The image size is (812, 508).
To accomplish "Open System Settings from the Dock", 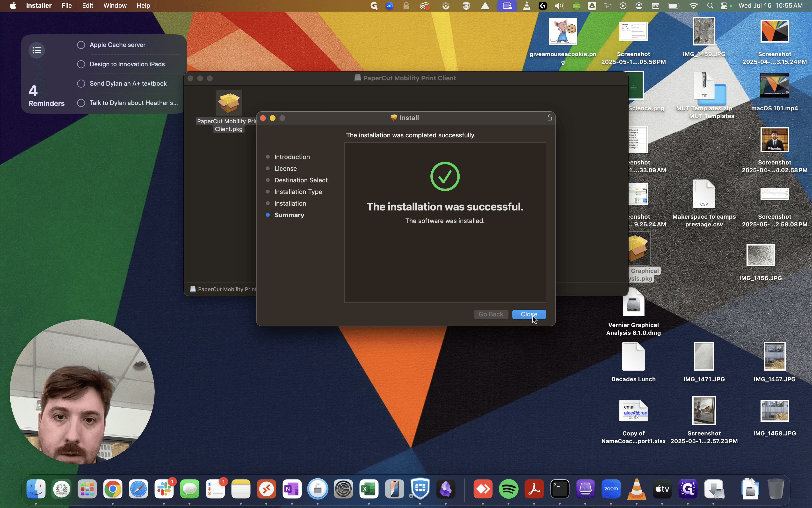I will pos(343,489).
